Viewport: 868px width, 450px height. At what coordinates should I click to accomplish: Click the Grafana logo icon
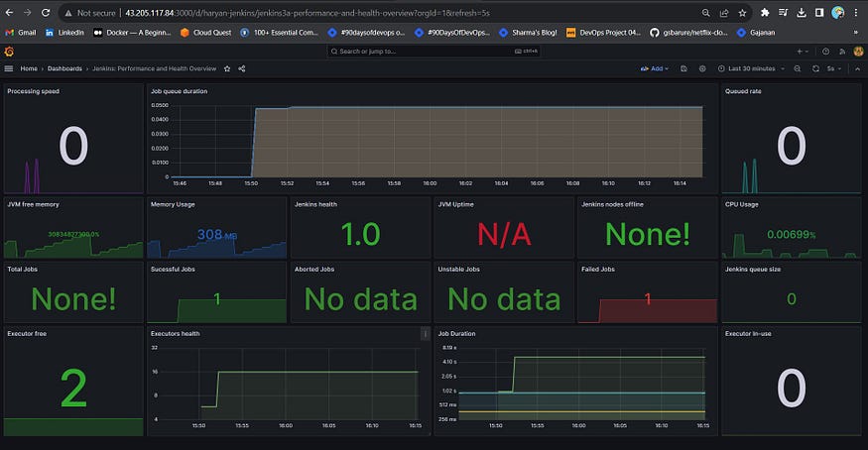9,52
